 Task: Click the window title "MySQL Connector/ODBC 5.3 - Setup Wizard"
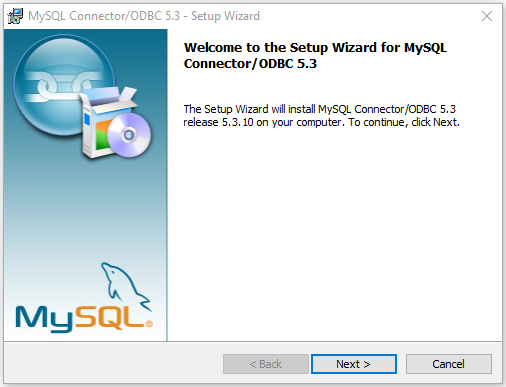coord(144,16)
